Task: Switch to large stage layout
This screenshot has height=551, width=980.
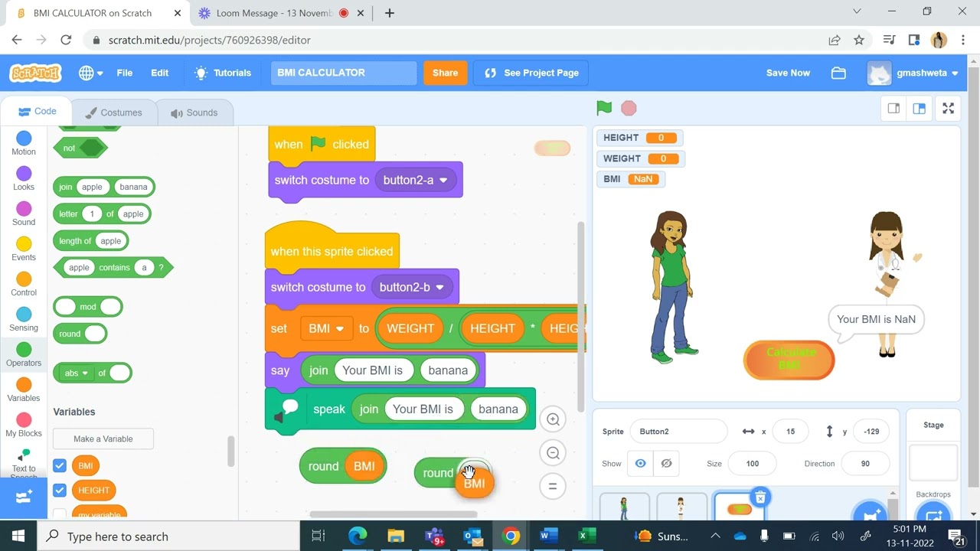Action: (x=919, y=108)
